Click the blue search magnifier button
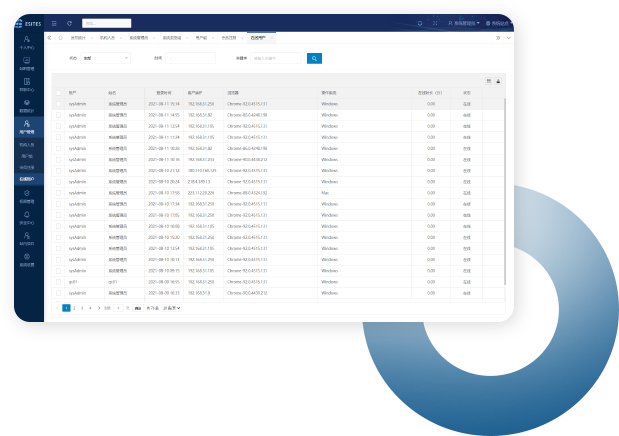The width and height of the screenshot is (619, 436). (x=314, y=59)
